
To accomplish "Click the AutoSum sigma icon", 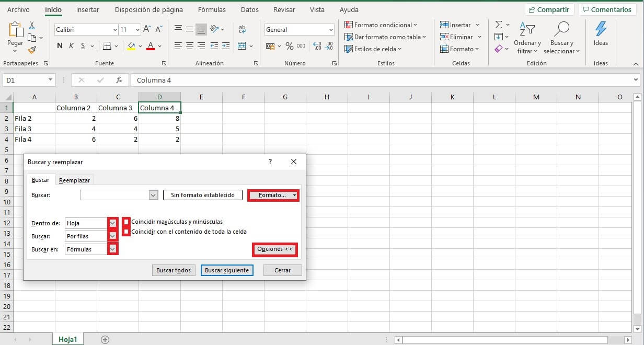I will pos(499,25).
